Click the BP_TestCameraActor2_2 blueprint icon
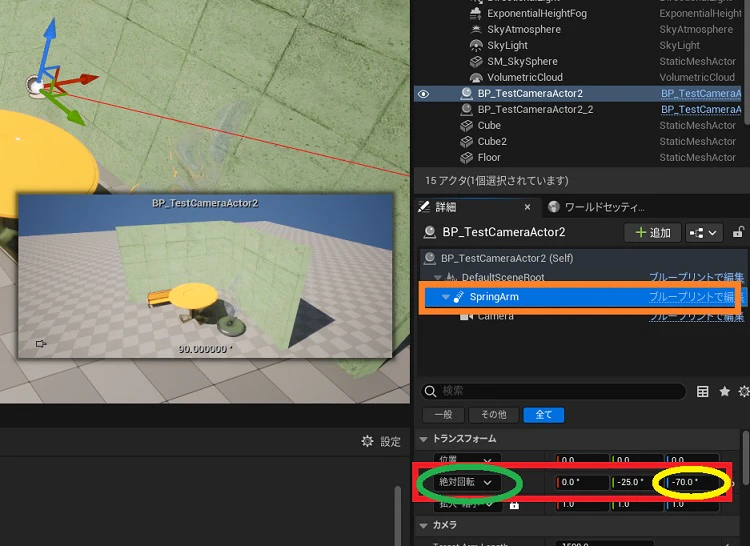This screenshot has width=750, height=546. pos(466,109)
